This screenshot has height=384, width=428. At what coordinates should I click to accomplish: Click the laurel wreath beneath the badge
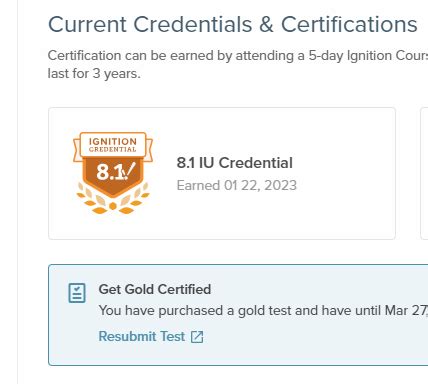coord(113,199)
